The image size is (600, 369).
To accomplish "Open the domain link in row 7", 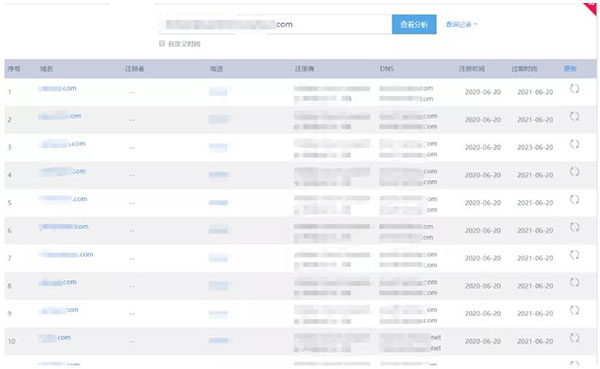I will pyautogui.click(x=66, y=255).
